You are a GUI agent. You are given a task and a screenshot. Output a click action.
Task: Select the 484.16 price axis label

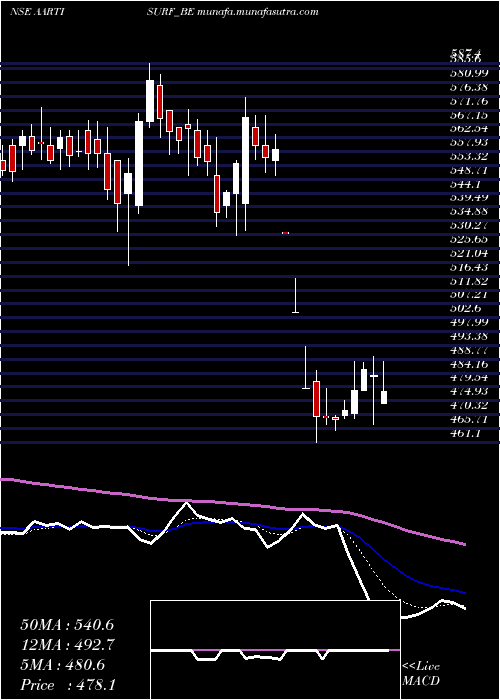tap(471, 364)
